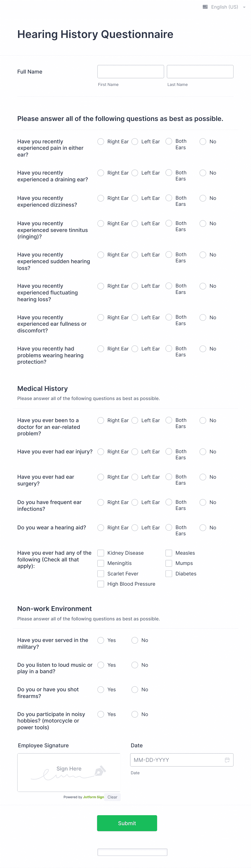Viewport: 251px width, 868px height.
Task: Select Left Ear for severe tinnitus question
Action: pyautogui.click(x=135, y=223)
